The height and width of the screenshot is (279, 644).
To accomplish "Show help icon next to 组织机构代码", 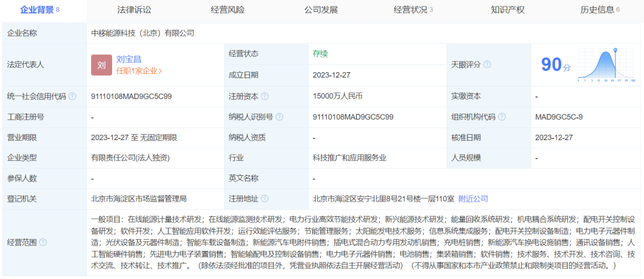I will pyautogui.click(x=502, y=117).
